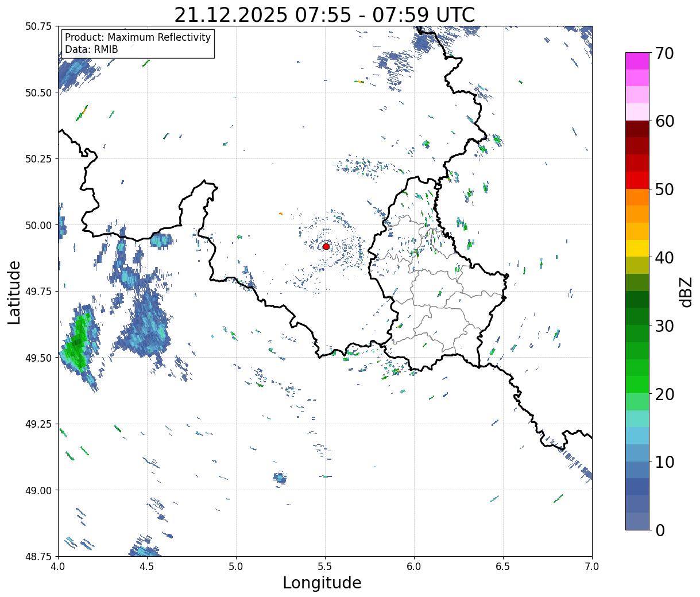Click the small orange echo northwest of radar marker
The image size is (700, 597).
pyautogui.click(x=280, y=214)
